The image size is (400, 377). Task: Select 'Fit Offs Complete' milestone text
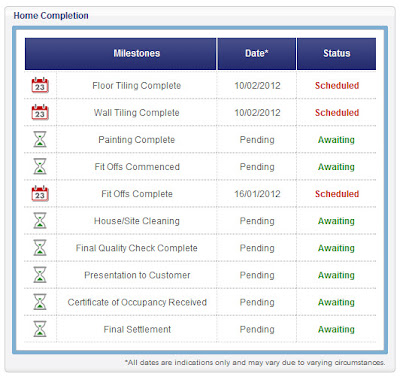pyautogui.click(x=137, y=194)
